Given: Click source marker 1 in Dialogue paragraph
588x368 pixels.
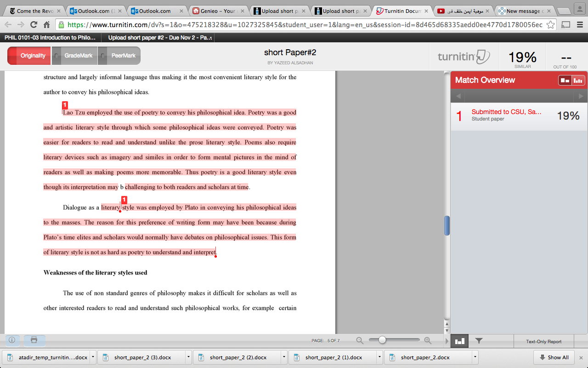Looking at the screenshot, I should pyautogui.click(x=124, y=200).
